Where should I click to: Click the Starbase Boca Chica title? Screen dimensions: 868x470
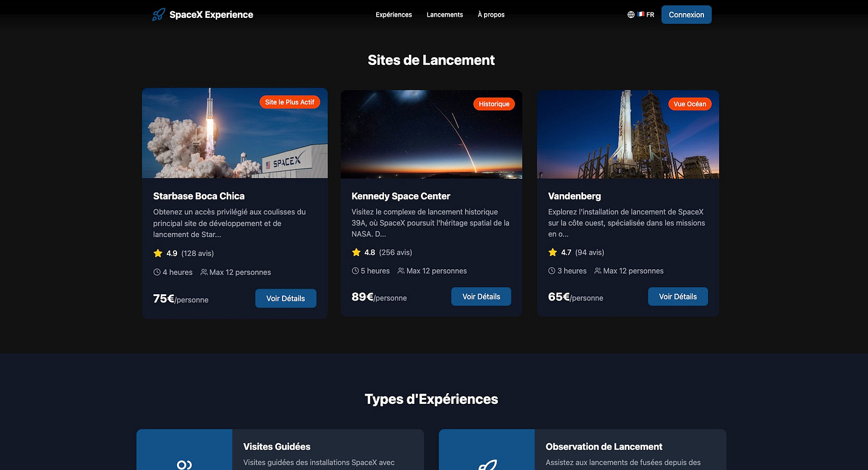point(199,196)
